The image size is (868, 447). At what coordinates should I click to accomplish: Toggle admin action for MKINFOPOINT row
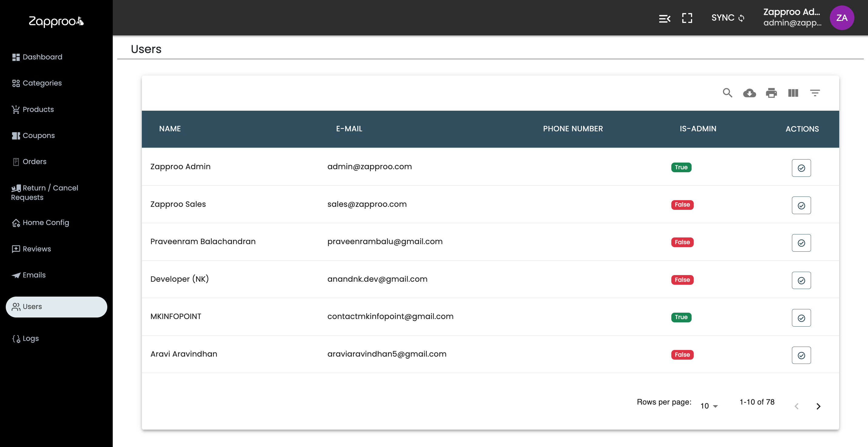801,318
